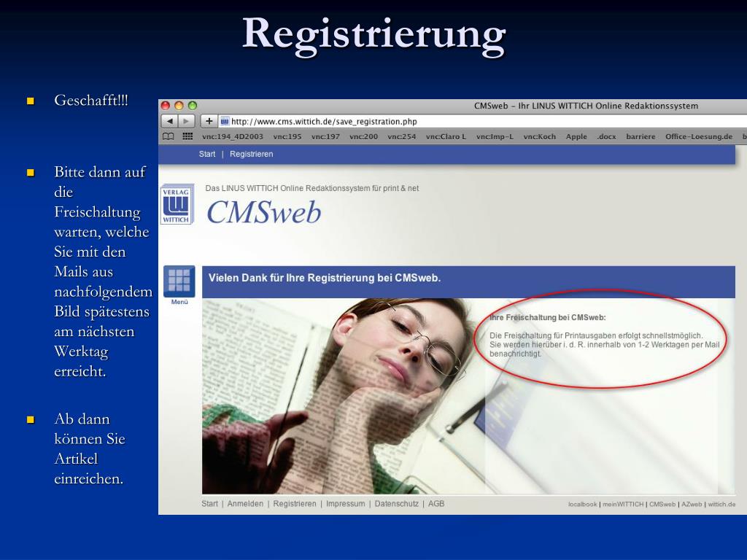Viewport: 747px width, 560px height.
Task: Click Registrieren in the footer links
Action: tap(295, 504)
